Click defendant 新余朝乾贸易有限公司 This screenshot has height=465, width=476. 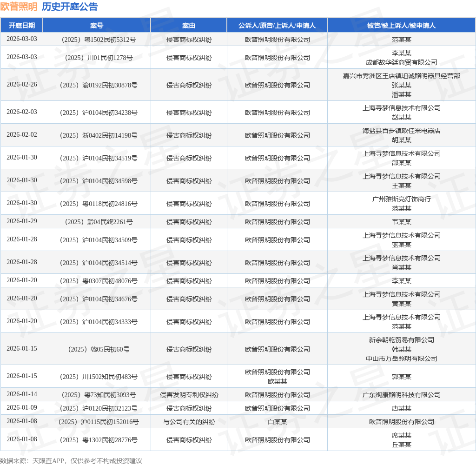[x=401, y=340]
